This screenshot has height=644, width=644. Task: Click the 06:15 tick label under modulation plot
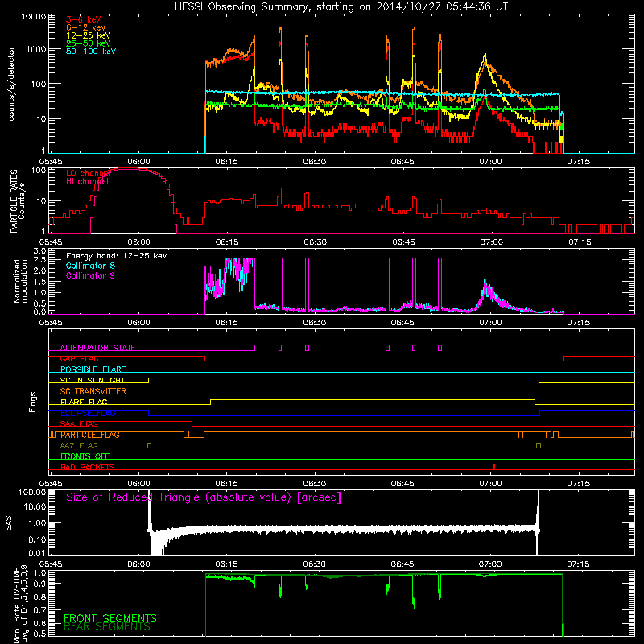[226, 323]
